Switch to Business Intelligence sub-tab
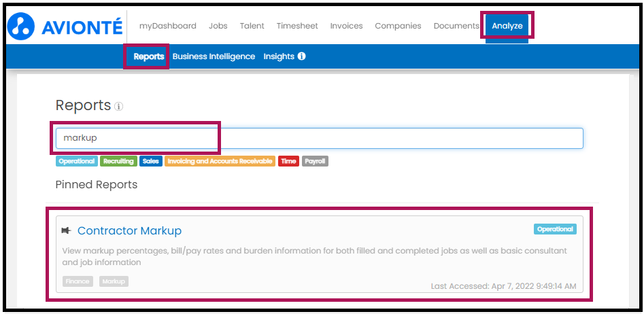This screenshot has height=314, width=644. (214, 56)
